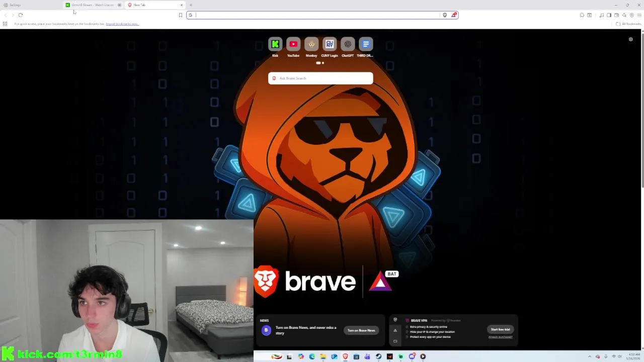Viewport: 644px width, 362px height.
Task: Focus the address bar input
Action: click(317, 15)
